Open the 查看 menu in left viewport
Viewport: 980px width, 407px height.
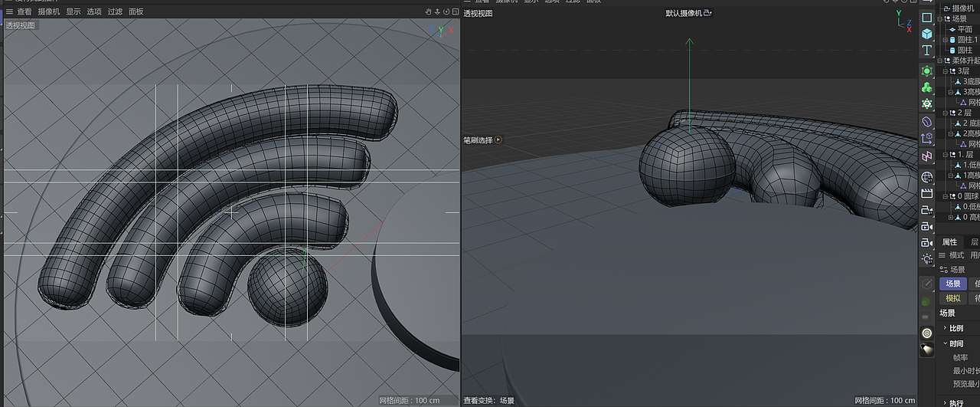(x=24, y=11)
